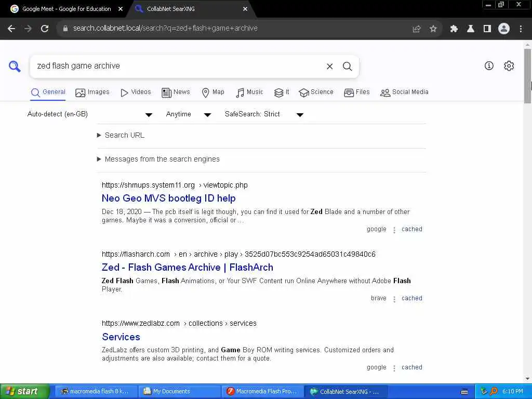Image resolution: width=532 pixels, height=399 pixels.
Task: Clear the search query with X
Action: coord(329,66)
